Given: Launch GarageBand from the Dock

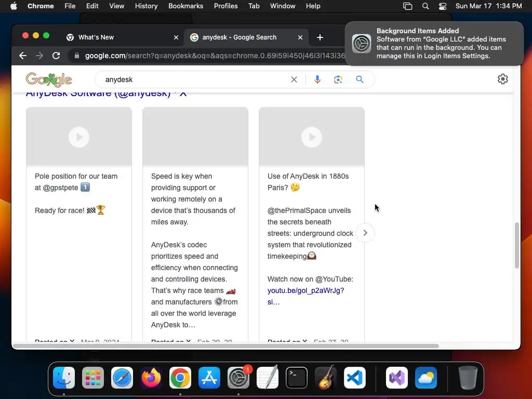Looking at the screenshot, I should point(326,378).
